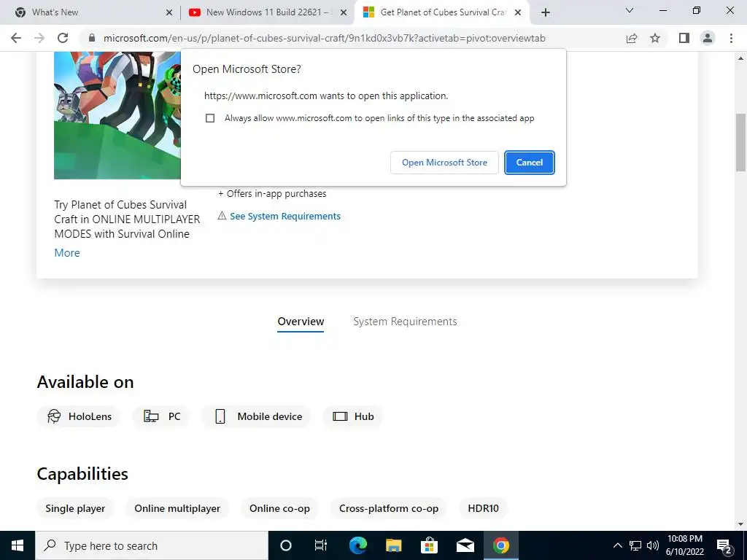Go back to the previous page
The width and height of the screenshot is (747, 560).
pyautogui.click(x=16, y=38)
